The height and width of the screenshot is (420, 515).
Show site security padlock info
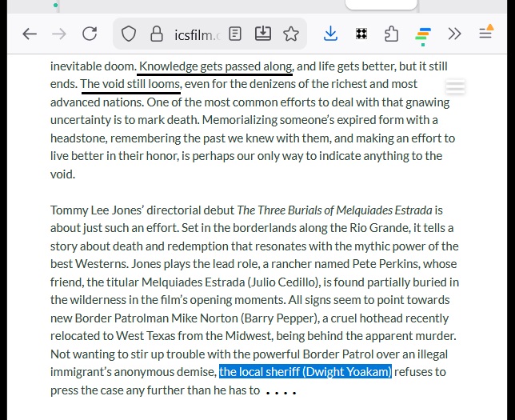click(155, 34)
